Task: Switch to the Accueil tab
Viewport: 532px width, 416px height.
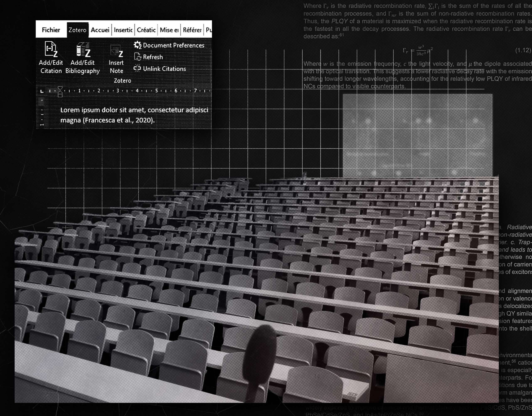Action: (x=100, y=30)
